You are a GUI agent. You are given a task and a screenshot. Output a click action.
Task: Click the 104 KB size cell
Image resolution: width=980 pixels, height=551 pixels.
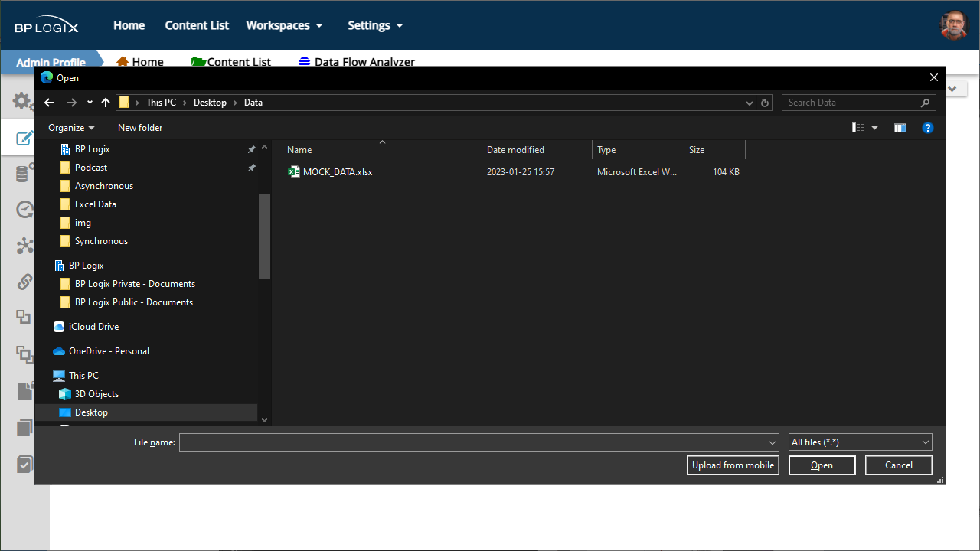(x=726, y=172)
